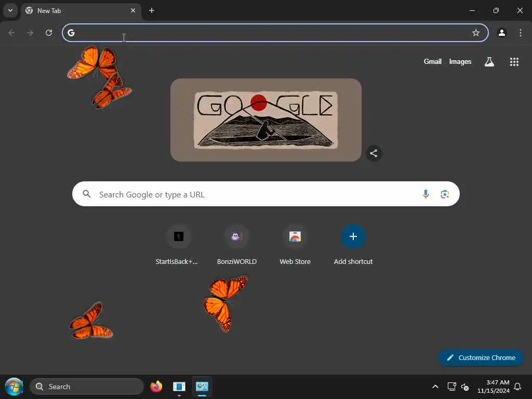Go back with the back arrow

pos(11,33)
